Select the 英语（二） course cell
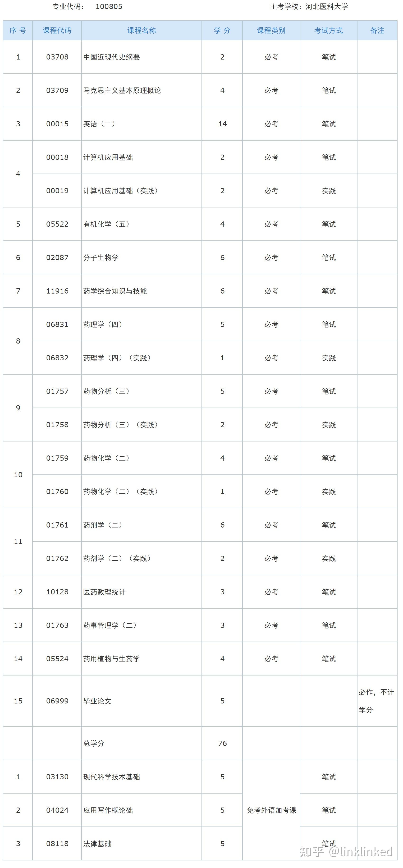This screenshot has width=403, height=868. tap(99, 124)
